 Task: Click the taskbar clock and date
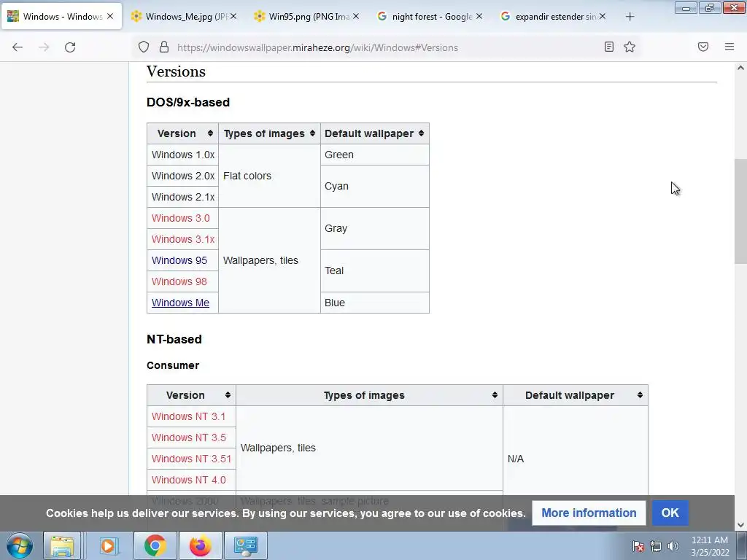710,546
